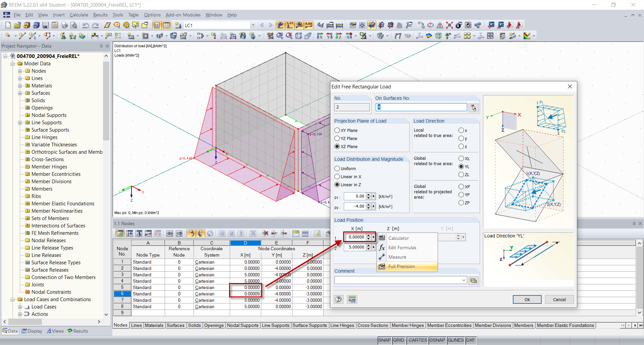This screenshot has height=345, width=644.
Task: Click the red X delete icon in the top toolbar
Action: pyautogui.click(x=449, y=25)
